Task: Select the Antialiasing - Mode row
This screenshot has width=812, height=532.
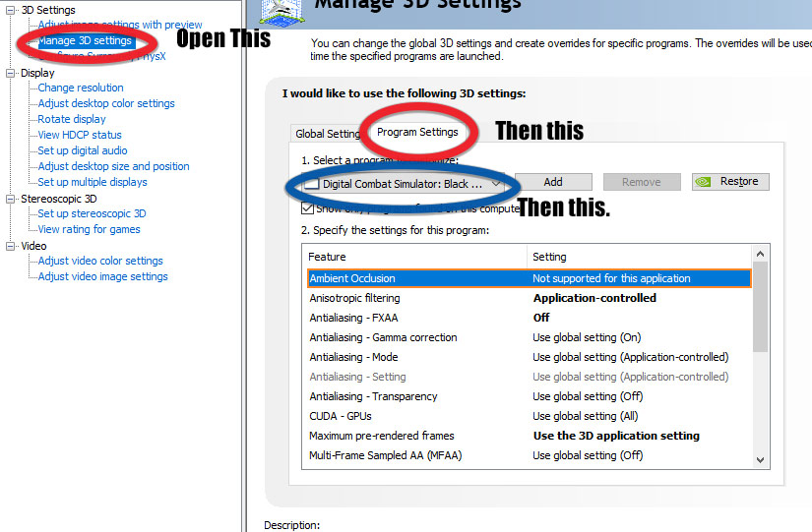Action: pos(529,357)
